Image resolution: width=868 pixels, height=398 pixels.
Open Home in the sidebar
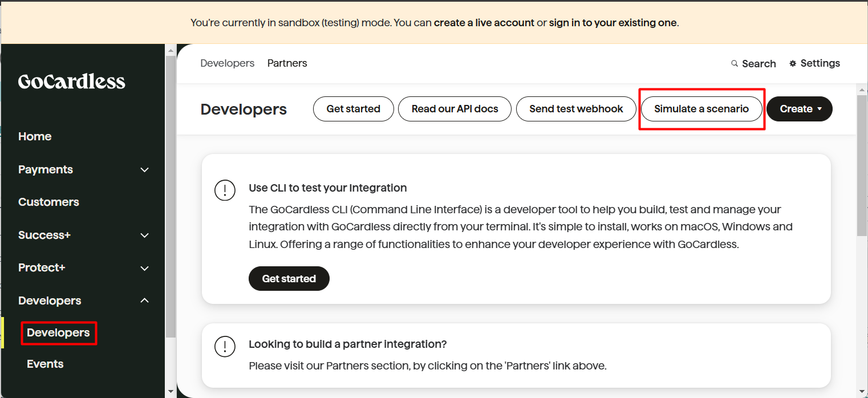pyautogui.click(x=35, y=136)
